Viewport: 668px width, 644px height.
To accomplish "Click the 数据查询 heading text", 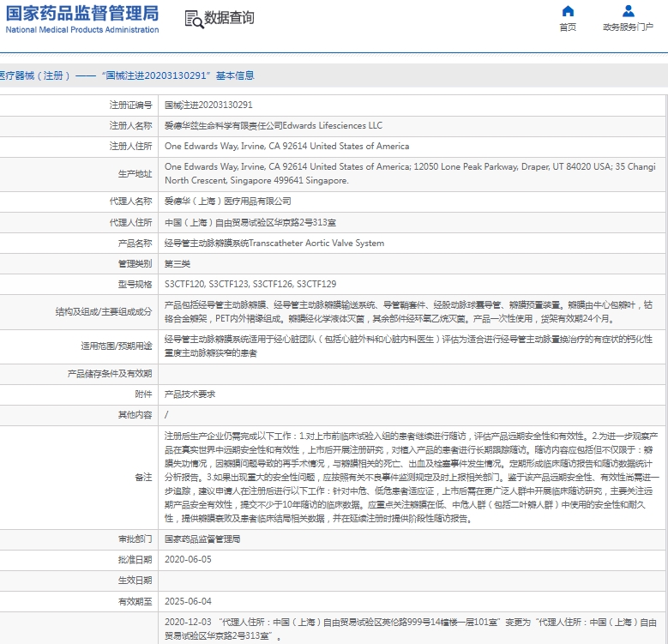I will (229, 18).
